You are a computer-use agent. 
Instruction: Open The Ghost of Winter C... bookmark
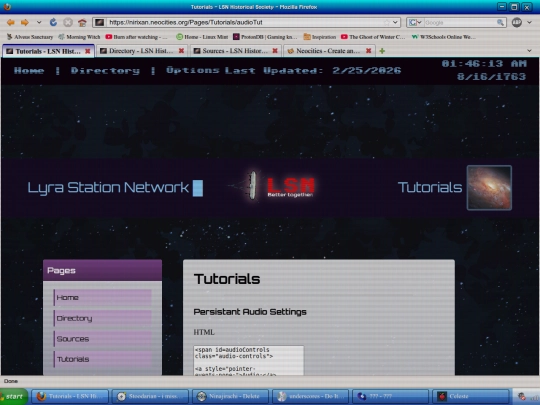click(373, 37)
